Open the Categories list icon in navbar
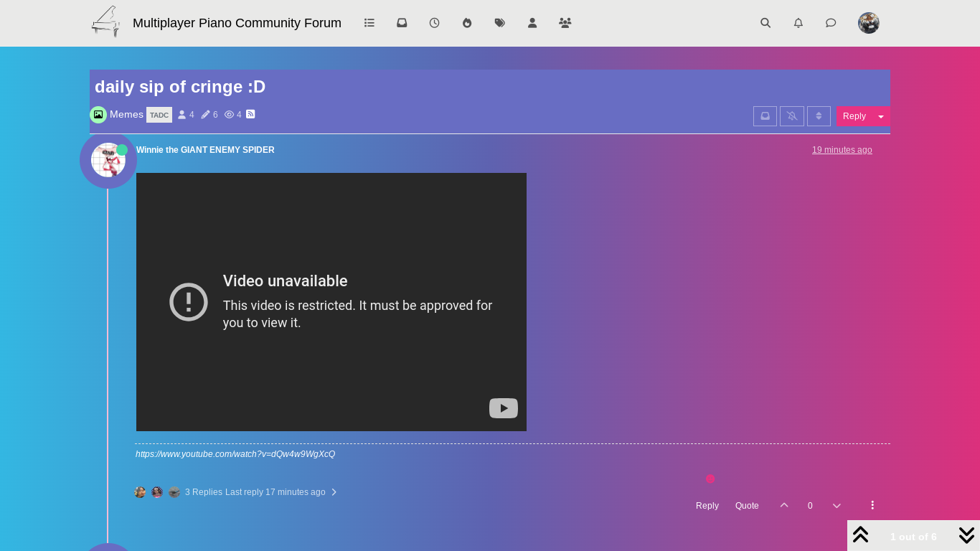Screen dimensions: 980x551 click(x=369, y=23)
